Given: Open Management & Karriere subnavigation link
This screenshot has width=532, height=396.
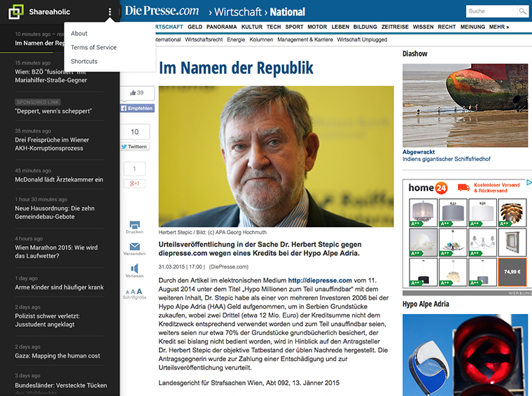Looking at the screenshot, I should [x=305, y=39].
